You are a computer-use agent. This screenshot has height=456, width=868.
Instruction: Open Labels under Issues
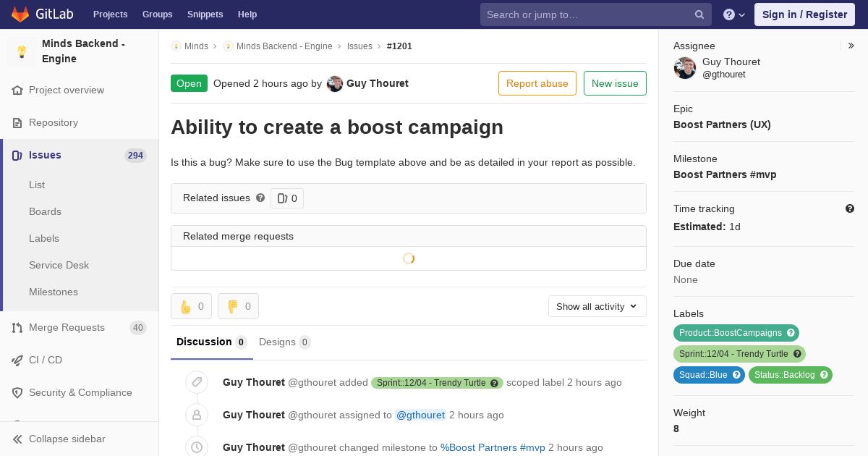coord(44,238)
